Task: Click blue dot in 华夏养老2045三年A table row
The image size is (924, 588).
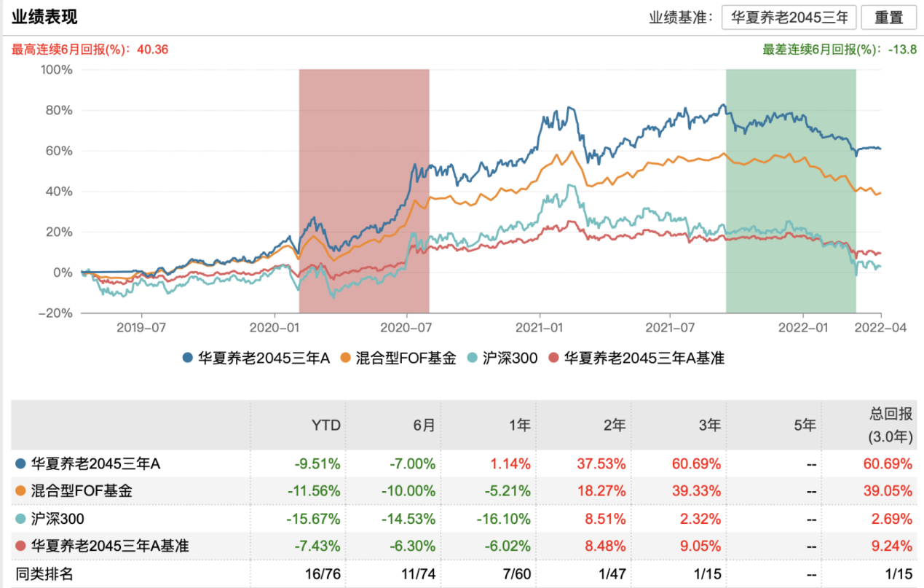Action: coord(19,463)
